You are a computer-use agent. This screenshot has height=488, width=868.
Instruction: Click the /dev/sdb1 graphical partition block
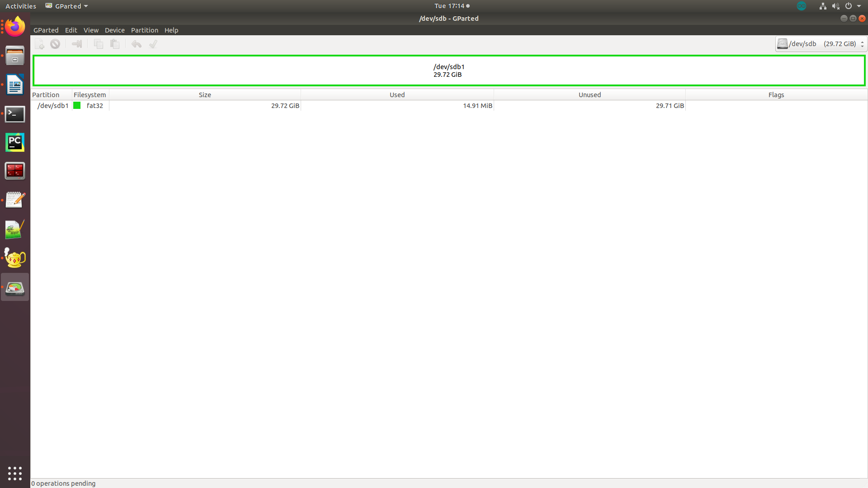pyautogui.click(x=448, y=70)
